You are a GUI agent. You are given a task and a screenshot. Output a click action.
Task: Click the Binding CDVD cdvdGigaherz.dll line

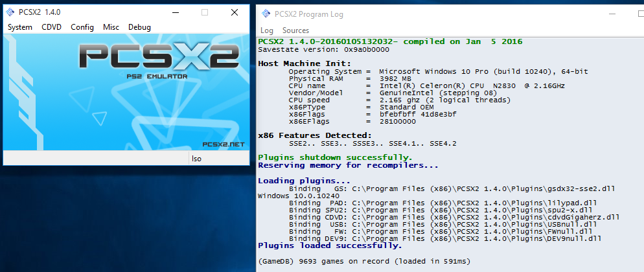(454, 218)
